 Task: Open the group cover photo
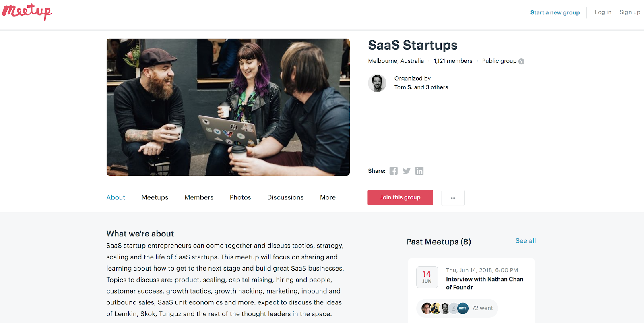click(228, 107)
